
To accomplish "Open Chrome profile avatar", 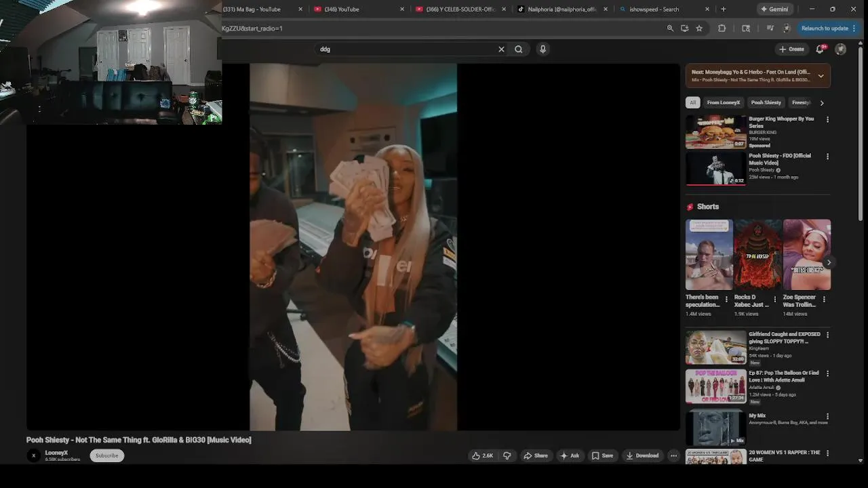I will 787,28.
